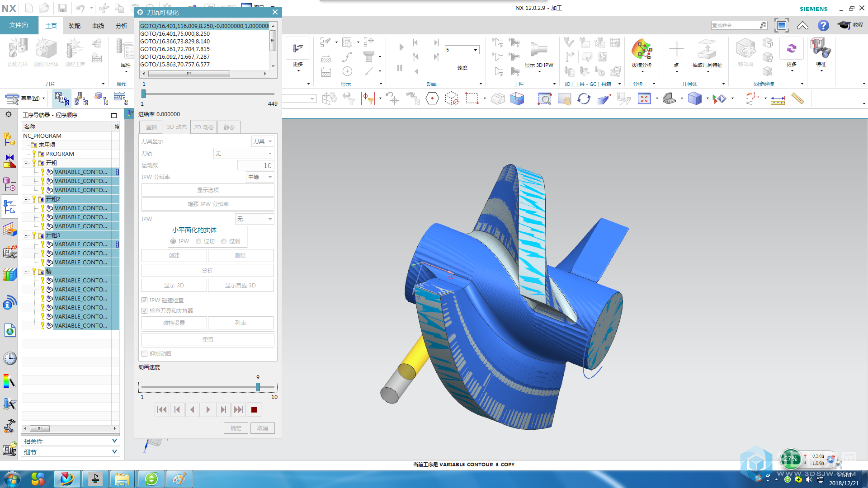
Task: Open the History clock sidebar icon
Action: tap(9, 358)
